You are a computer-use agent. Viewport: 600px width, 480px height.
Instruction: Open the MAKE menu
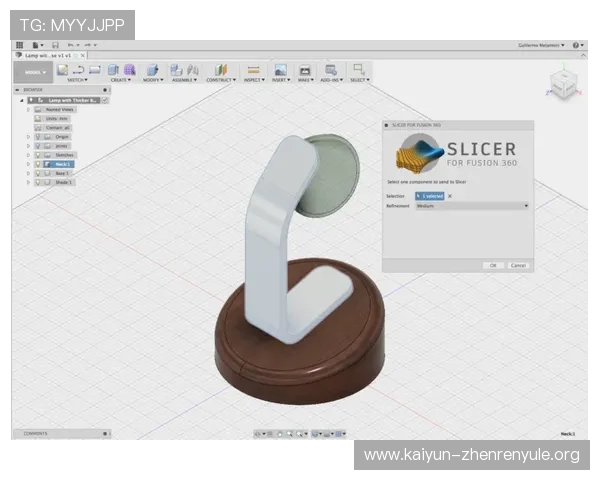click(306, 80)
